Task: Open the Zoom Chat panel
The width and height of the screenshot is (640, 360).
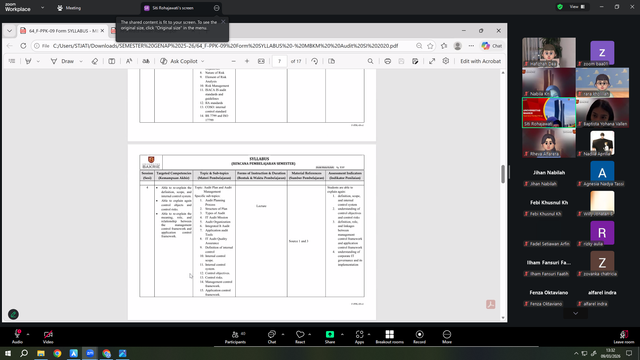Action: 272,337
